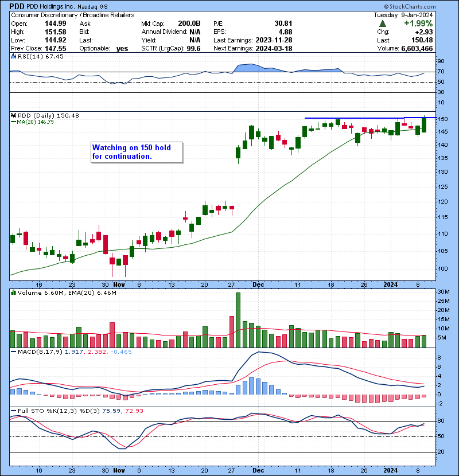The width and height of the screenshot is (459, 476).
Task: Click the '2024' label on the date axis
Action: (x=390, y=284)
